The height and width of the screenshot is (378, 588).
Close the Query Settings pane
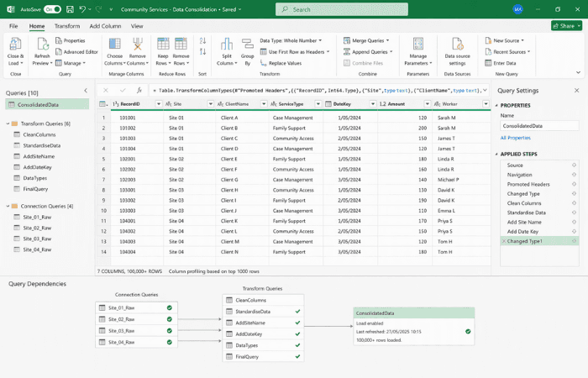[577, 91]
